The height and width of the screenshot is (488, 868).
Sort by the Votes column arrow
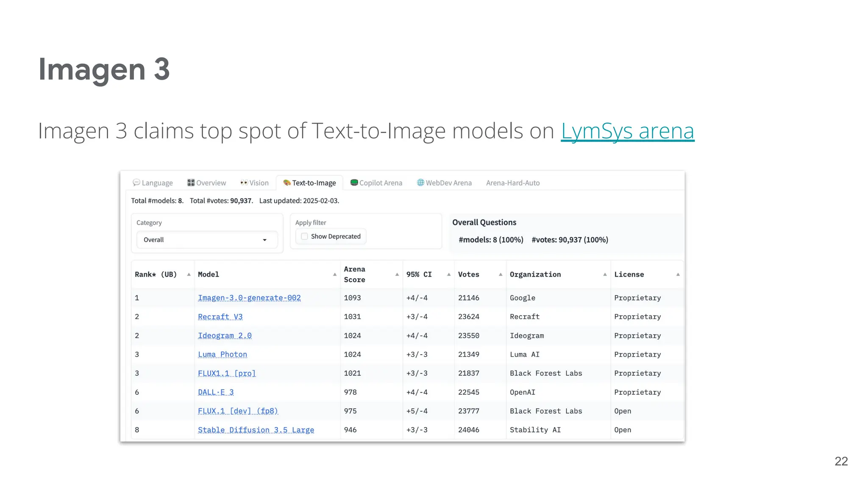[501, 274]
